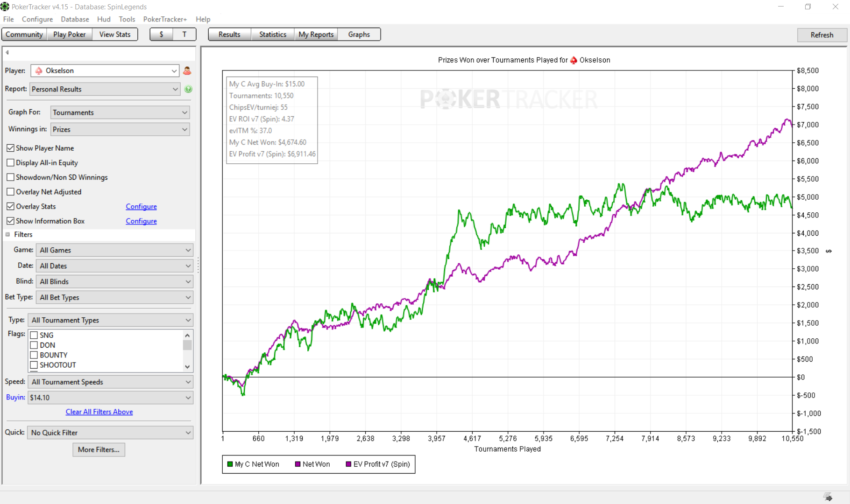Select the dollar sign cash mode button

click(x=161, y=35)
